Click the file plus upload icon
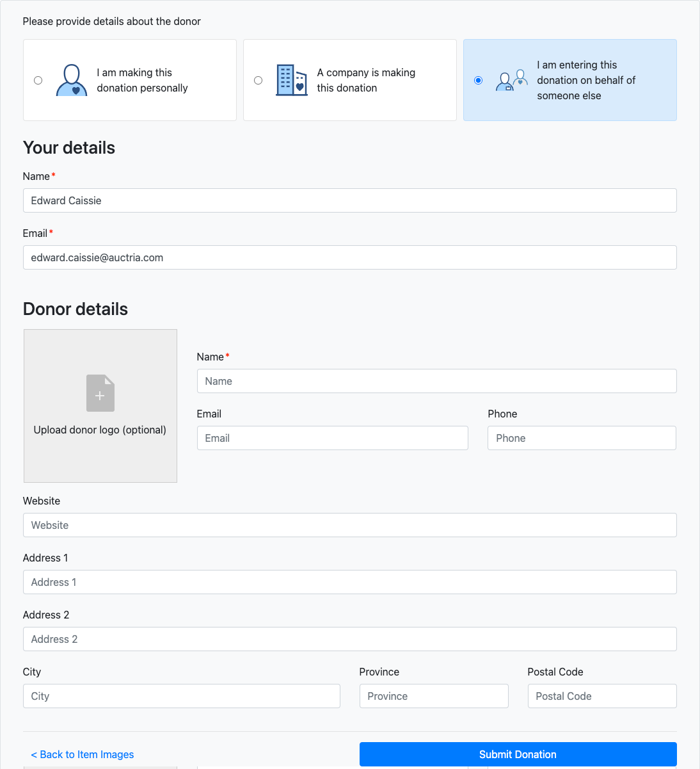This screenshot has height=769, width=700. tap(100, 393)
